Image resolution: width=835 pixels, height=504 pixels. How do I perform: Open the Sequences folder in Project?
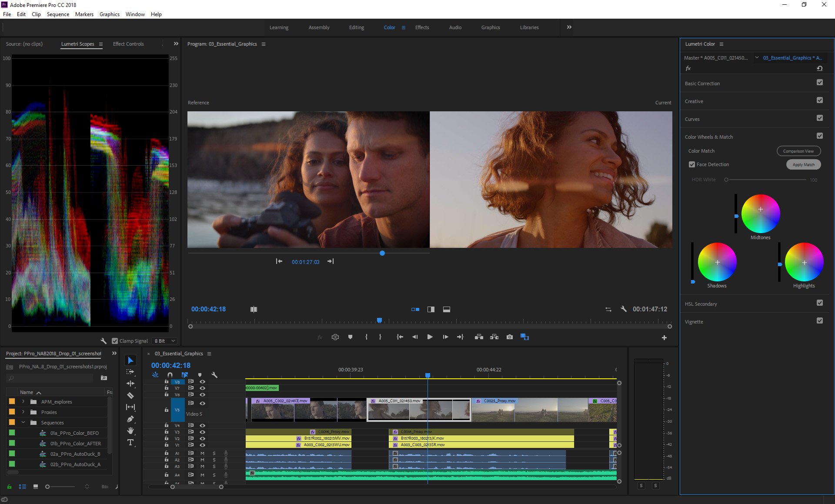coord(22,422)
